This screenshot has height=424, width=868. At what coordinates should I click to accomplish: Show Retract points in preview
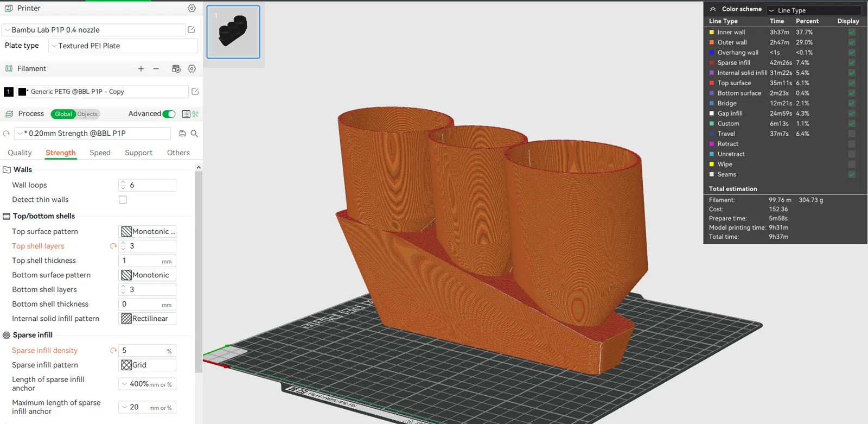click(852, 144)
